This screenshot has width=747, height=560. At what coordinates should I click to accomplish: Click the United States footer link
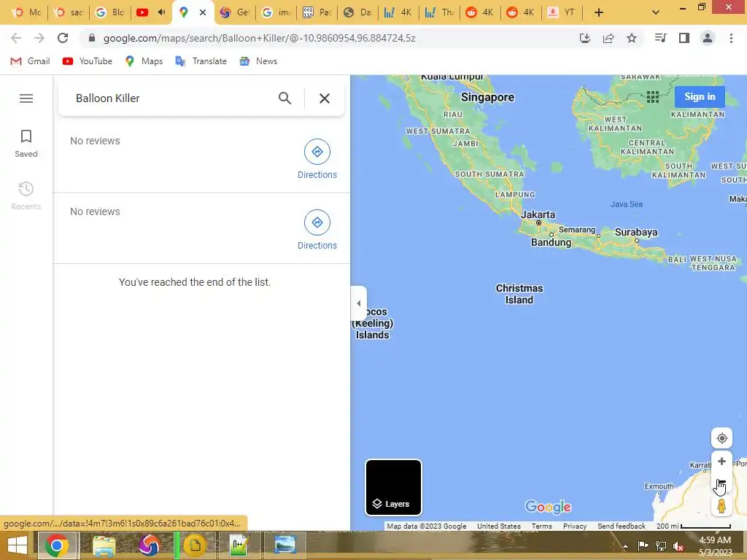(499, 526)
